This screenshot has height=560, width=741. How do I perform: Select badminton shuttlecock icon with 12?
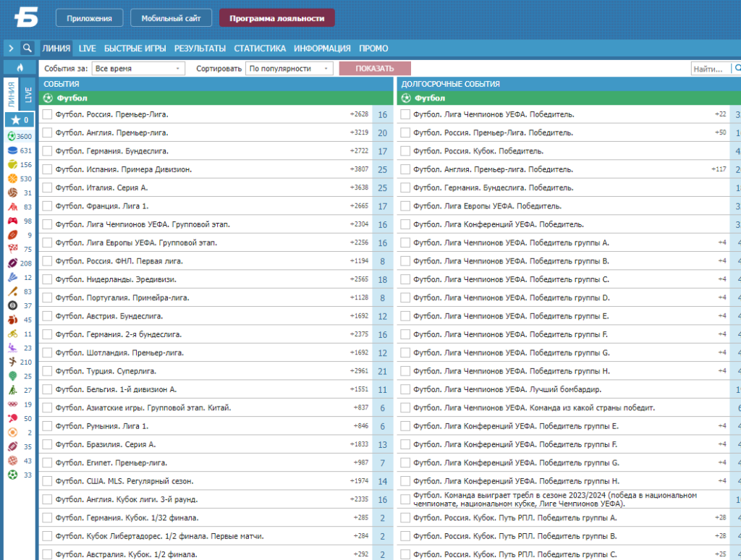[12, 277]
